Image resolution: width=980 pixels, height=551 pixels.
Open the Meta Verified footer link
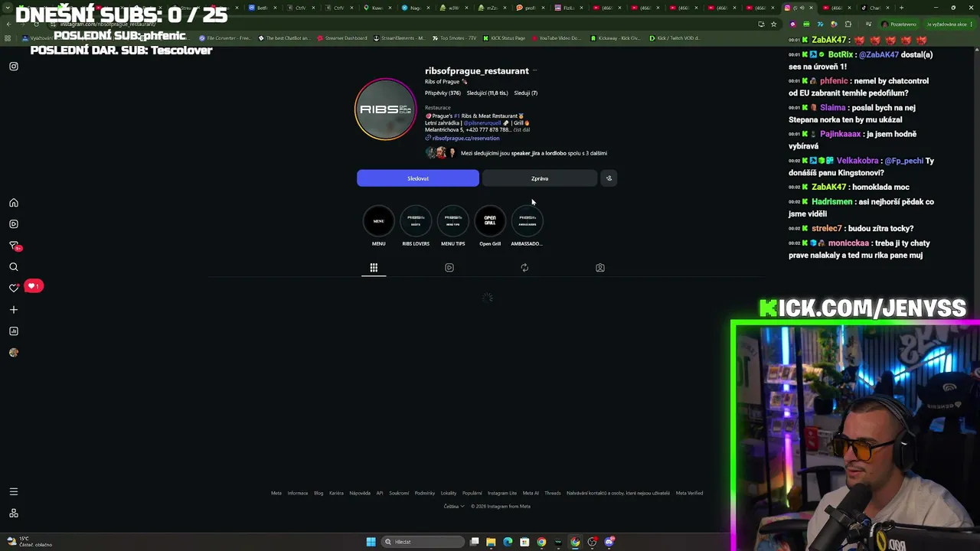tap(689, 493)
